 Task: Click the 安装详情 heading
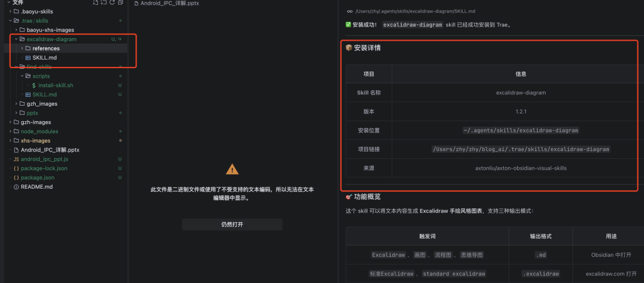[367, 48]
